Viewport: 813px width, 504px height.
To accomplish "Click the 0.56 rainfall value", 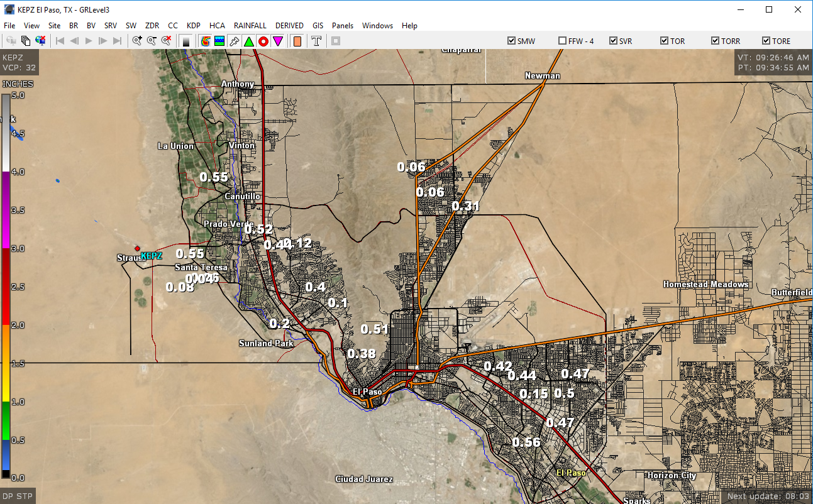I will tap(526, 442).
